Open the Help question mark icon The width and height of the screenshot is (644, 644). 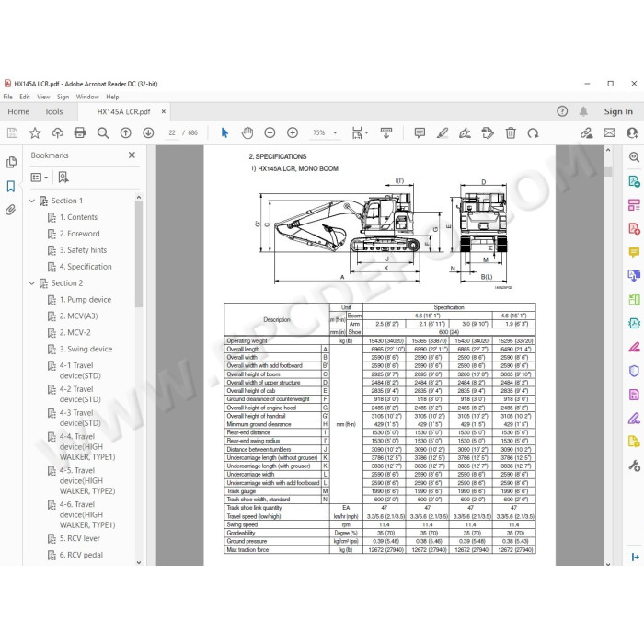[562, 111]
